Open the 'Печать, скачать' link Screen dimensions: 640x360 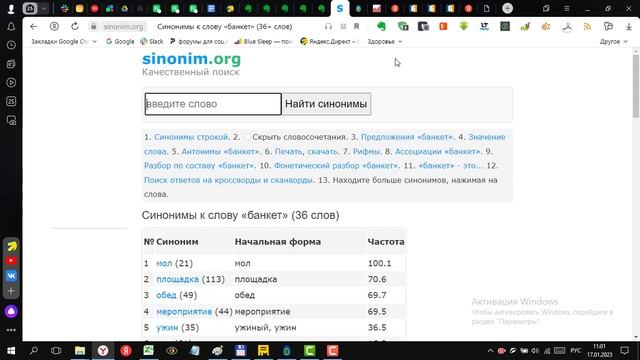coord(307,151)
